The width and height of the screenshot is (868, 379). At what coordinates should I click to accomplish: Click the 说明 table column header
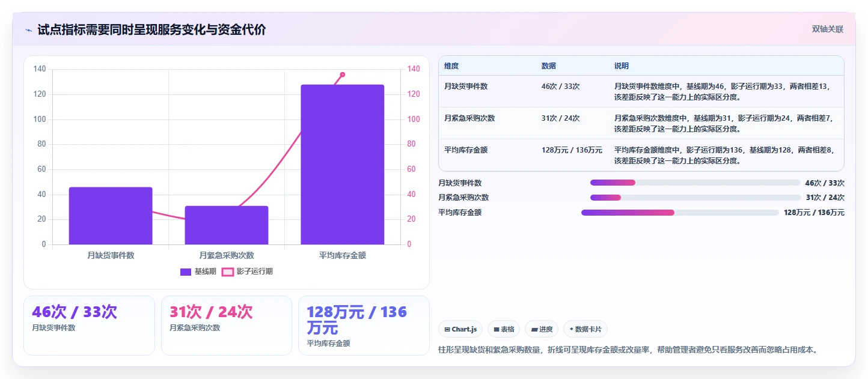point(622,66)
